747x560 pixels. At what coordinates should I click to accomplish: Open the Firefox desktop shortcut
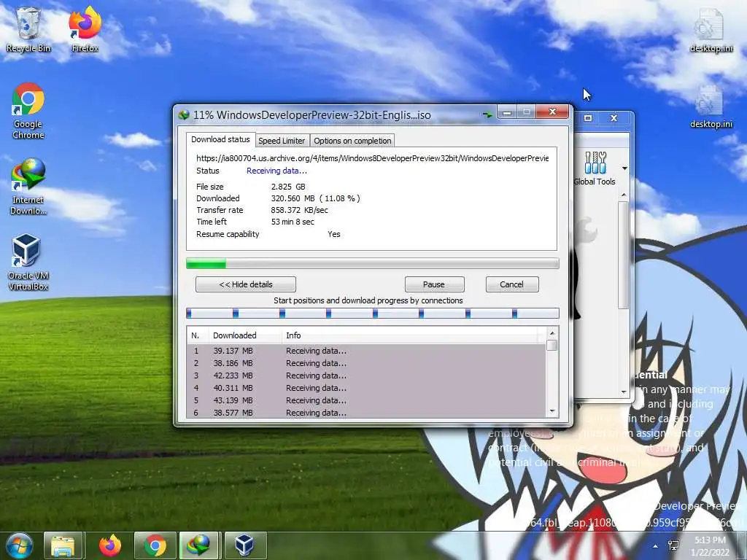[x=85, y=29]
